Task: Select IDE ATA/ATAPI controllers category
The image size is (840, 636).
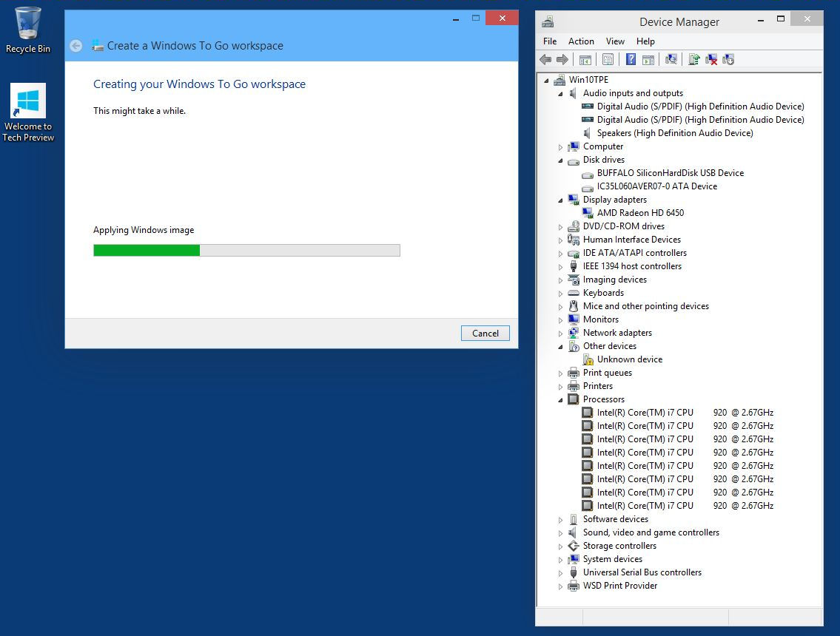Action: 635,253
